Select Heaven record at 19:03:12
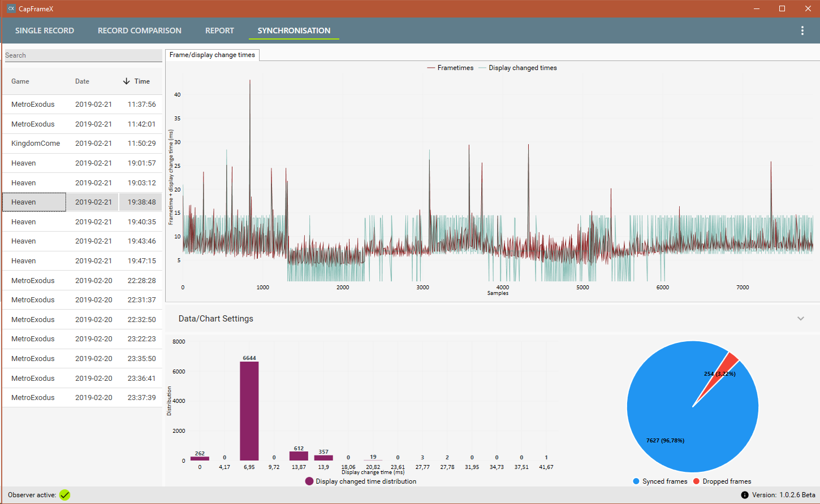The image size is (820, 504). (x=83, y=183)
